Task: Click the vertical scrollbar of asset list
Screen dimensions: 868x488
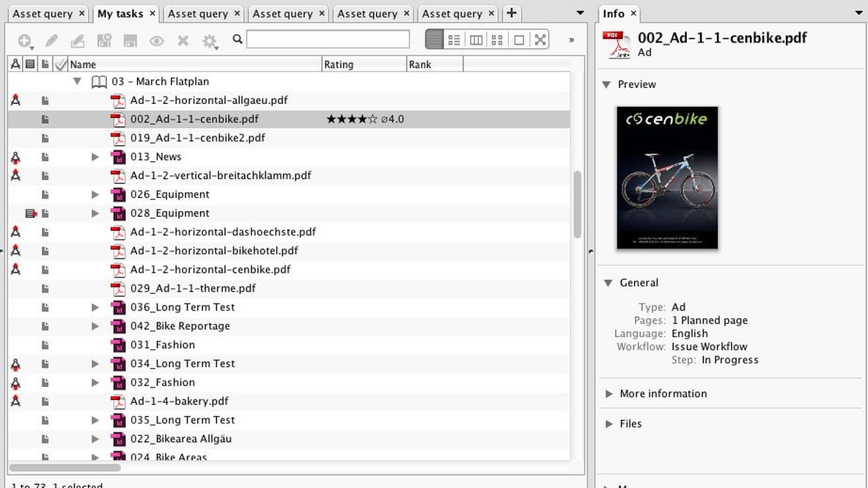Action: point(578,204)
